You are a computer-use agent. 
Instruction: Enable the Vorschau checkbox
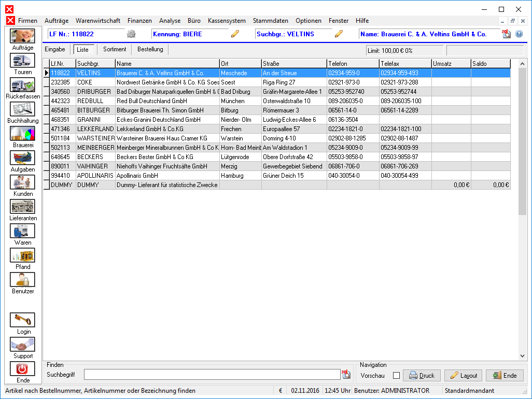pos(396,376)
